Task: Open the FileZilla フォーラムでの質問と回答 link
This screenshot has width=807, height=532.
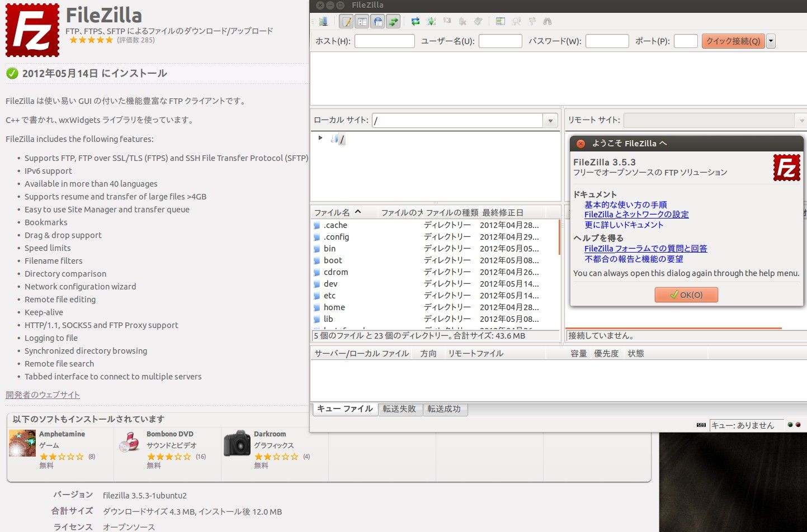Action: (646, 249)
